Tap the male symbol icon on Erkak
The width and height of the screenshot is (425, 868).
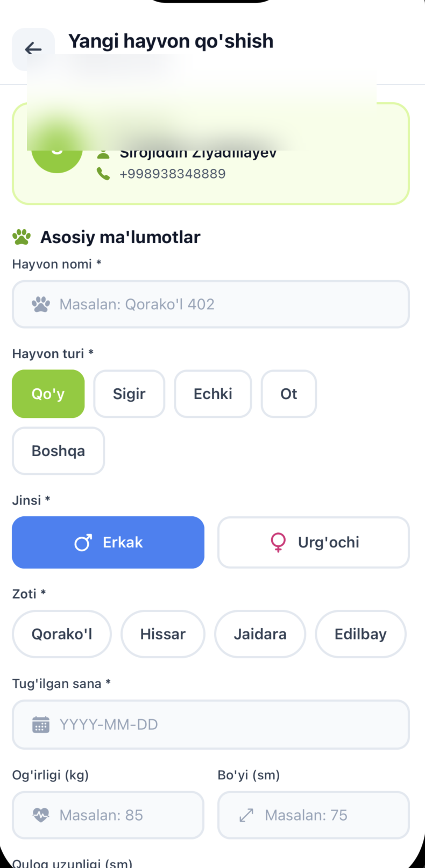pyautogui.click(x=83, y=543)
